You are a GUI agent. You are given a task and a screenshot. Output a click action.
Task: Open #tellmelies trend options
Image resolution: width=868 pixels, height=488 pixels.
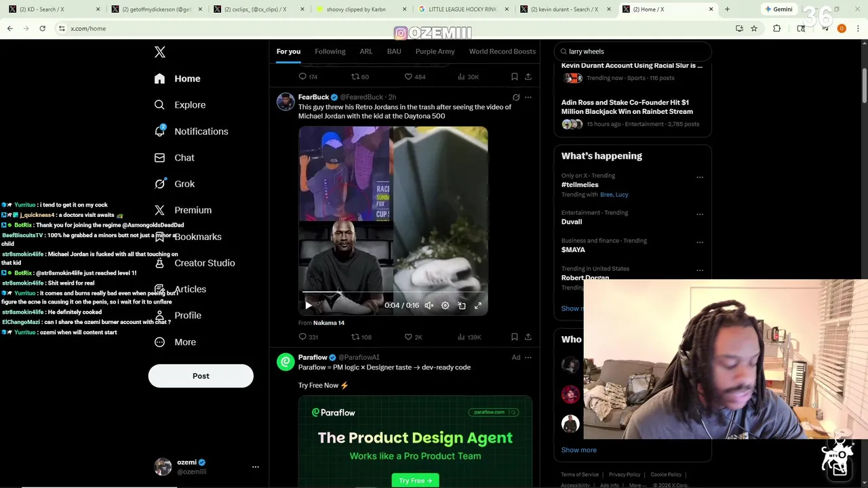pos(700,178)
